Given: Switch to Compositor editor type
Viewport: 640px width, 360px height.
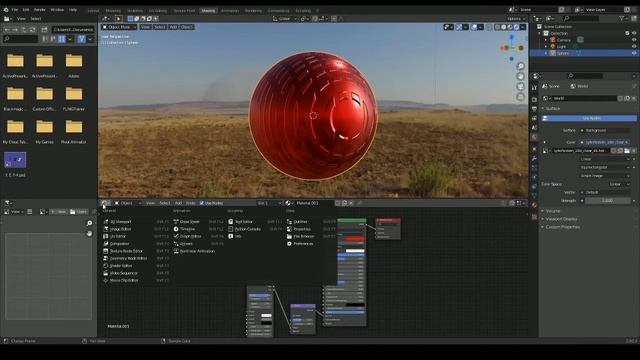Looking at the screenshot, I should coord(119,244).
